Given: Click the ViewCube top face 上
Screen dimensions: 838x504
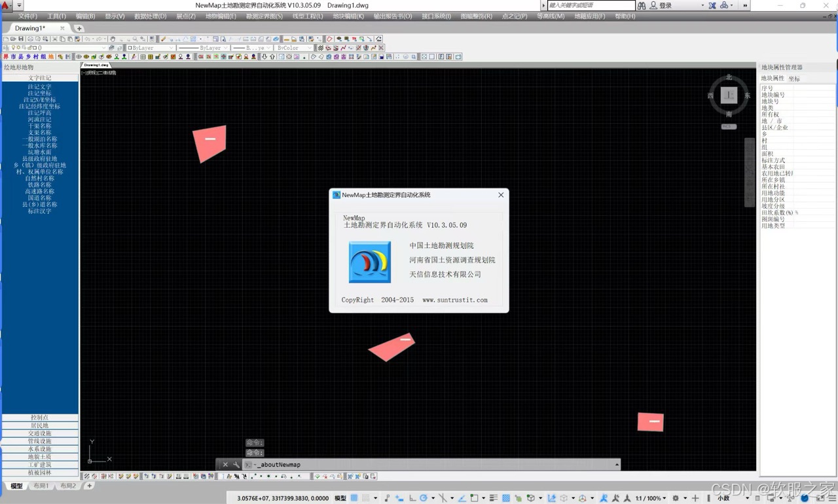Looking at the screenshot, I should [729, 96].
